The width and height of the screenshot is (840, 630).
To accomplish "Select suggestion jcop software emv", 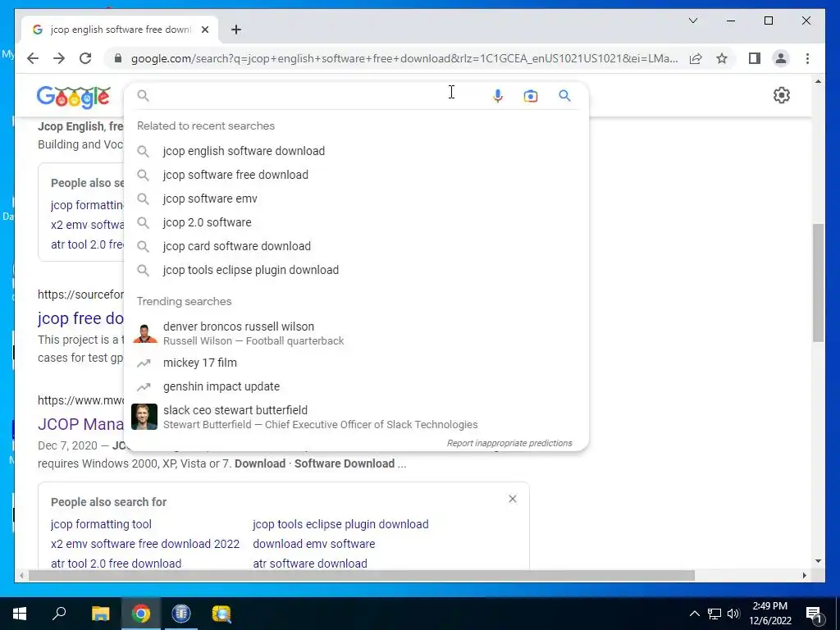I will (x=356, y=199).
